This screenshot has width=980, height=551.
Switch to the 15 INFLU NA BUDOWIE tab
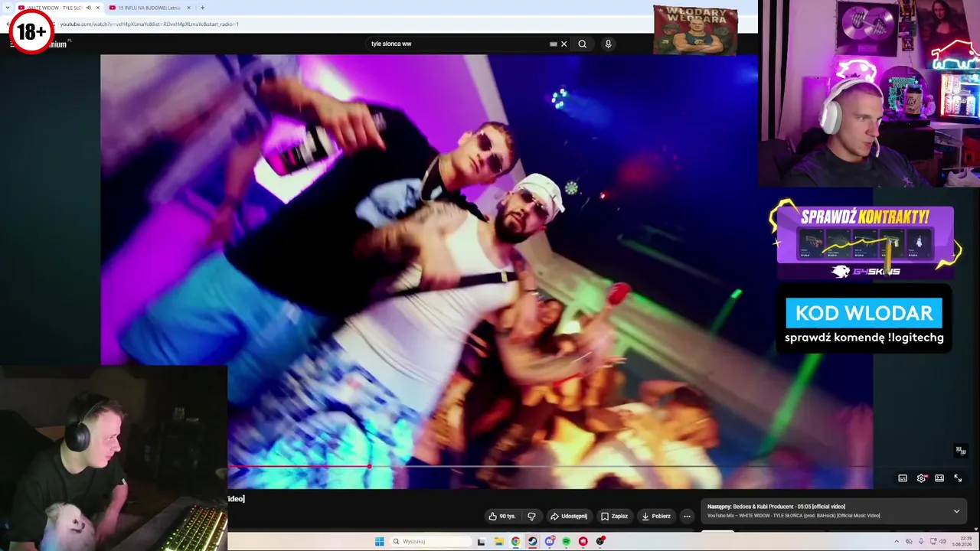pyautogui.click(x=150, y=8)
